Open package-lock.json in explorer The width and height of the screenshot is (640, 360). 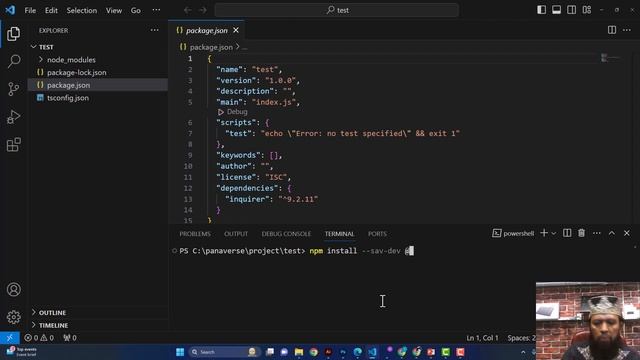[x=98, y=72]
